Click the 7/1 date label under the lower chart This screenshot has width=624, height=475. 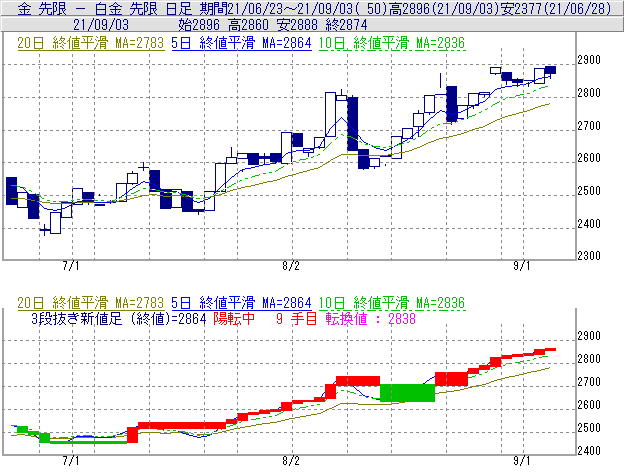[x=71, y=461]
